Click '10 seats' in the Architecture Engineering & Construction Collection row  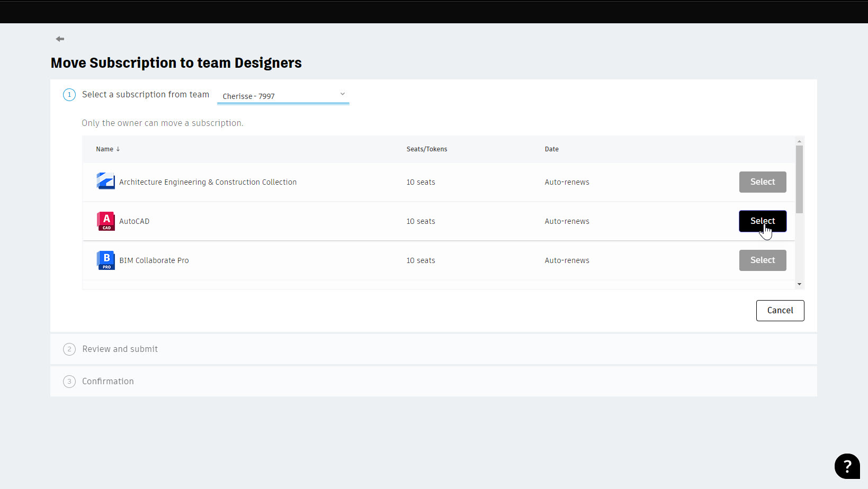pos(420,182)
